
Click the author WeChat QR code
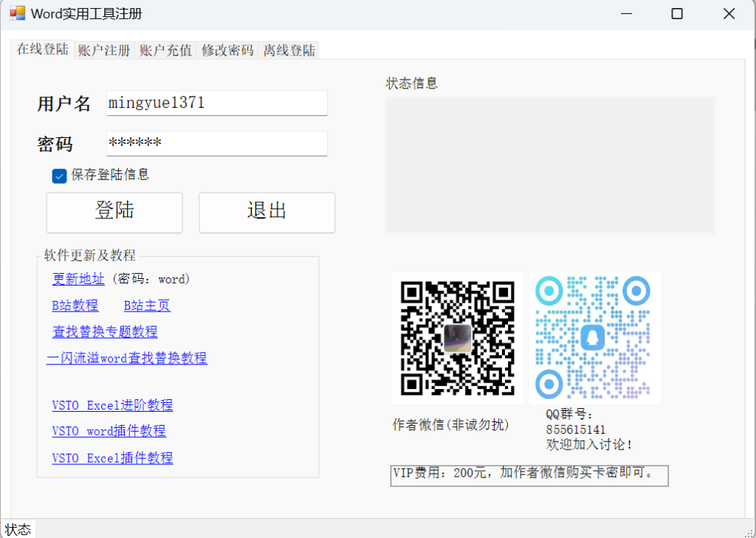tap(457, 338)
